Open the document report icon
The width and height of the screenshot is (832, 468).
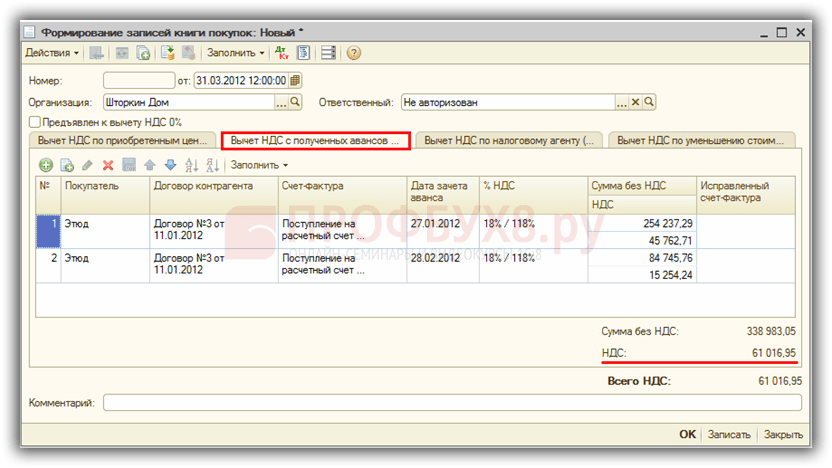pos(304,53)
